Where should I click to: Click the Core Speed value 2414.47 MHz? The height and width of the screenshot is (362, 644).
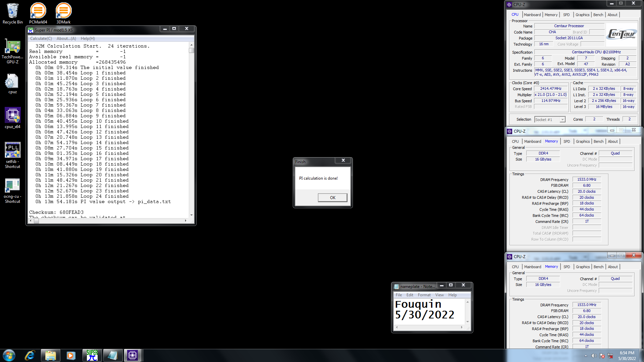[551, 88]
